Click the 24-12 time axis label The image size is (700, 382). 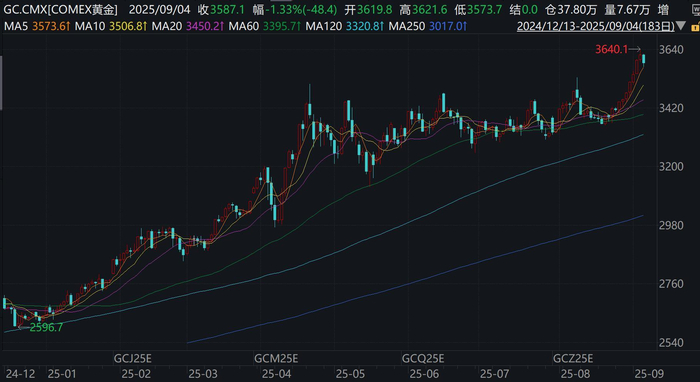pos(20,373)
